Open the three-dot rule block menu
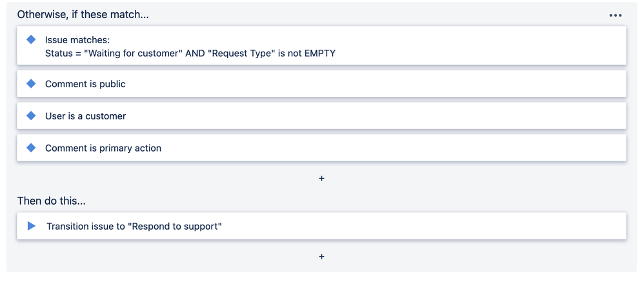This screenshot has height=284, width=644. pyautogui.click(x=615, y=15)
